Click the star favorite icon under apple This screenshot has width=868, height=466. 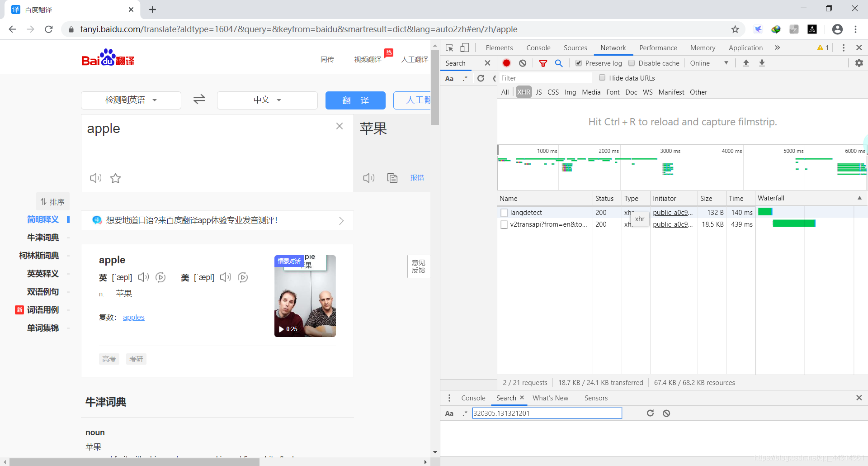[x=116, y=178]
